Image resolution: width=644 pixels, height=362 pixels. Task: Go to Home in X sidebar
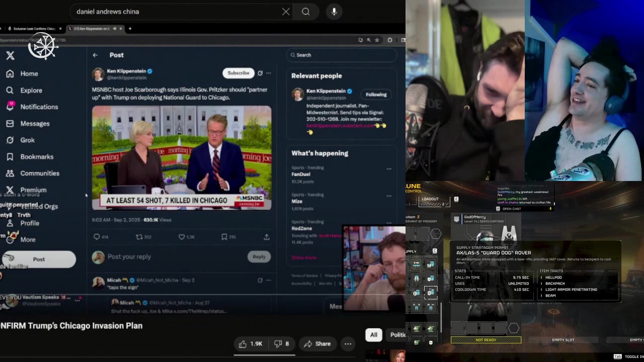coord(22,73)
